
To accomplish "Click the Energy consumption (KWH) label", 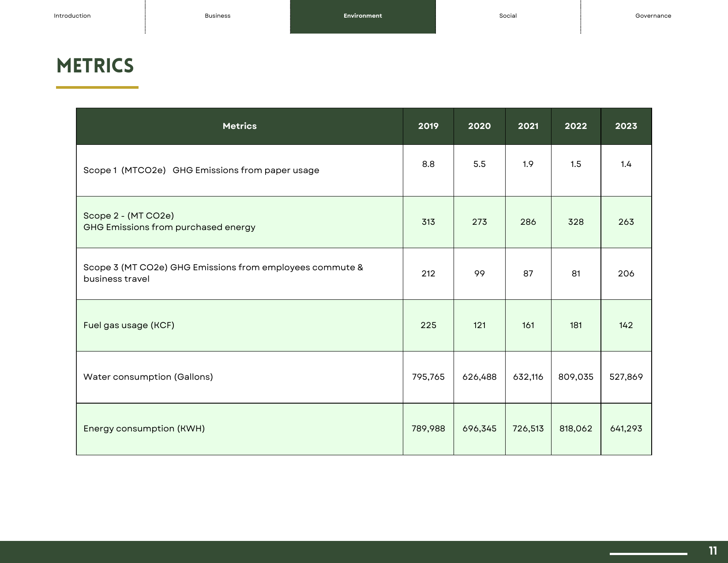I will (144, 429).
